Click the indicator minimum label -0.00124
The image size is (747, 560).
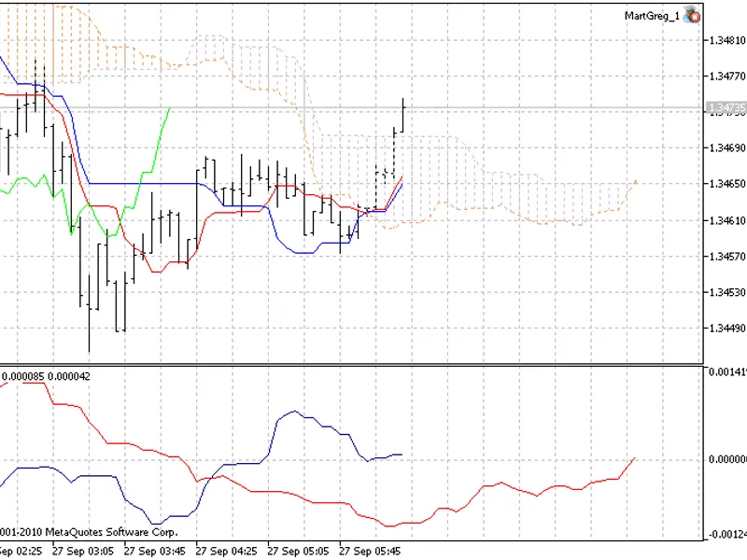(727, 535)
